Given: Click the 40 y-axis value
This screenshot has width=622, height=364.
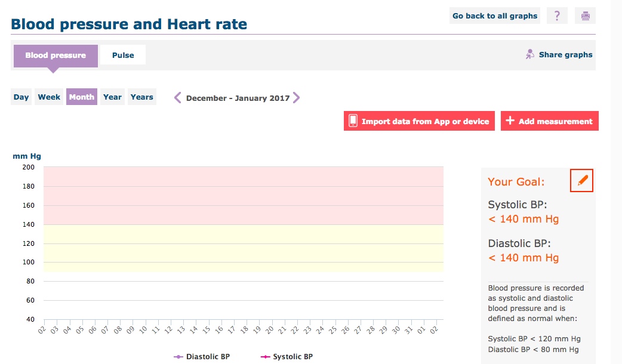Looking at the screenshot, I should [x=30, y=319].
